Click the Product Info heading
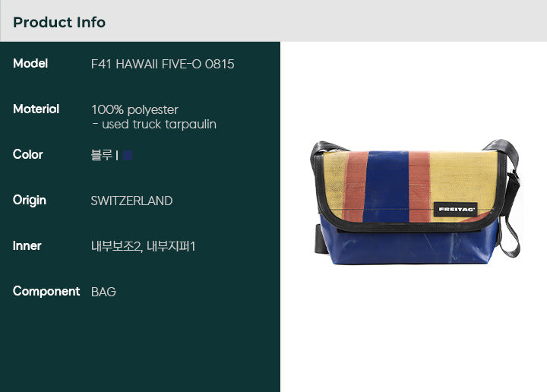The image size is (547, 392). coord(59,22)
